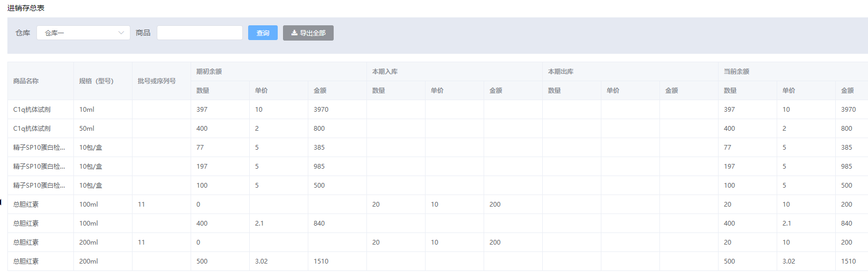Click the 规格（型号） column header
Screen dimensions: 868x272
(x=96, y=81)
